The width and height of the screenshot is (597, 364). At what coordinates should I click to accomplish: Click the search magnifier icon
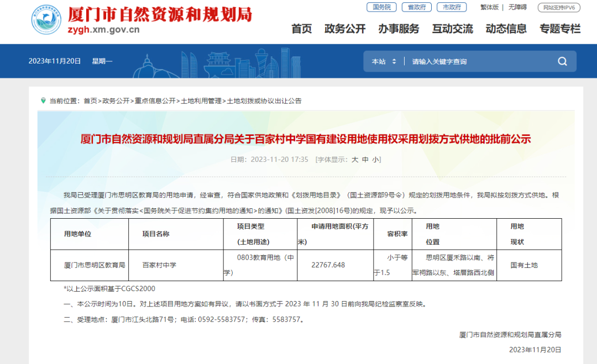tap(562, 61)
